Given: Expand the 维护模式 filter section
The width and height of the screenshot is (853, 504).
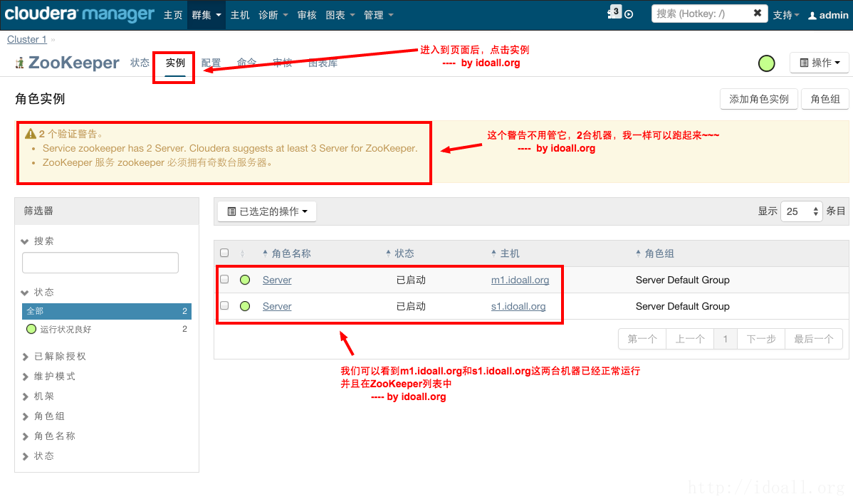Looking at the screenshot, I should pos(54,376).
